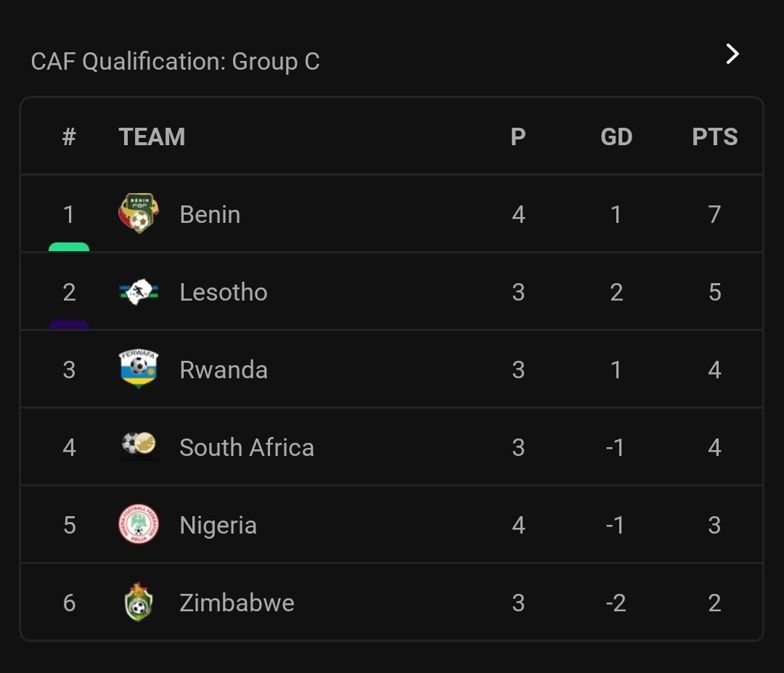This screenshot has height=673, width=784.
Task: Click the green marker under position 1
Action: pos(69,247)
